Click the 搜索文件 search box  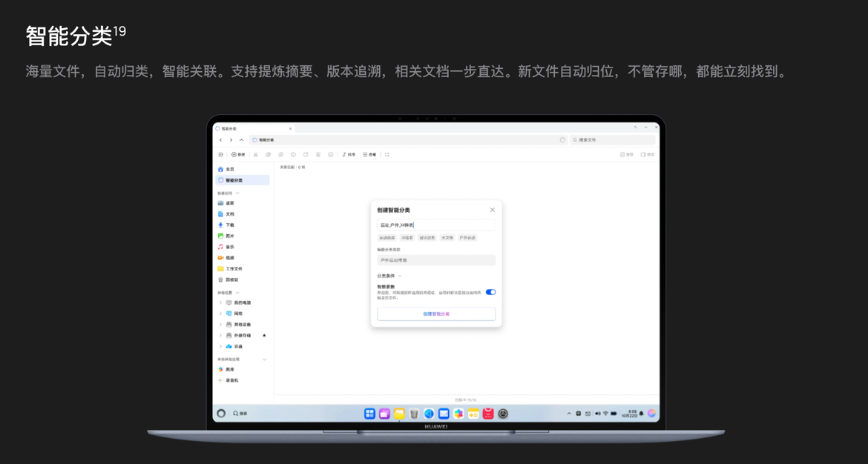(x=612, y=140)
